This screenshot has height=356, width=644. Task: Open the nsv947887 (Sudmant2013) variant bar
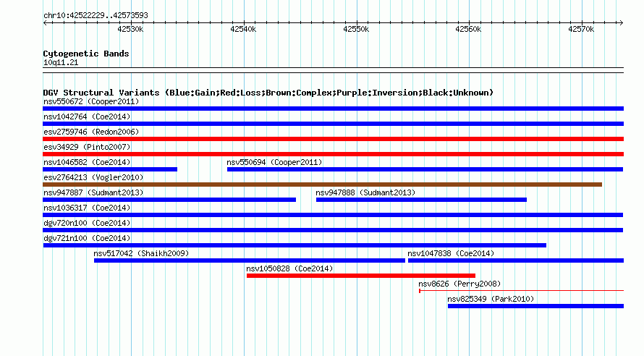coord(169,200)
